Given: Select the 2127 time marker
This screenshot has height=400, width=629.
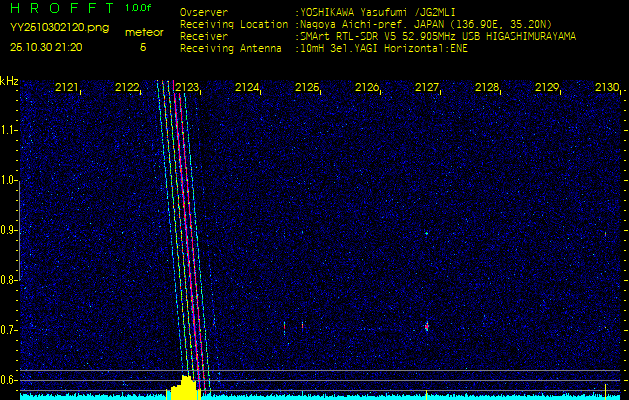Looking at the screenshot, I should pyautogui.click(x=427, y=88).
